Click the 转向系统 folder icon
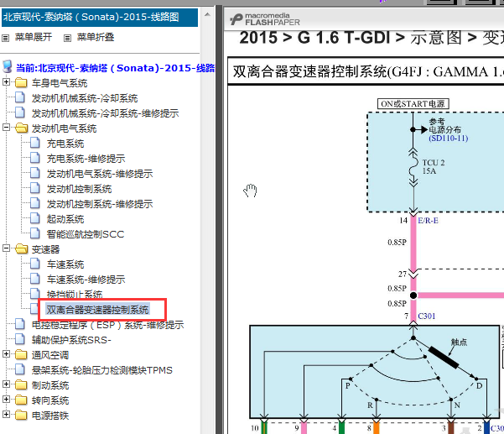The image size is (504, 434). point(21,400)
